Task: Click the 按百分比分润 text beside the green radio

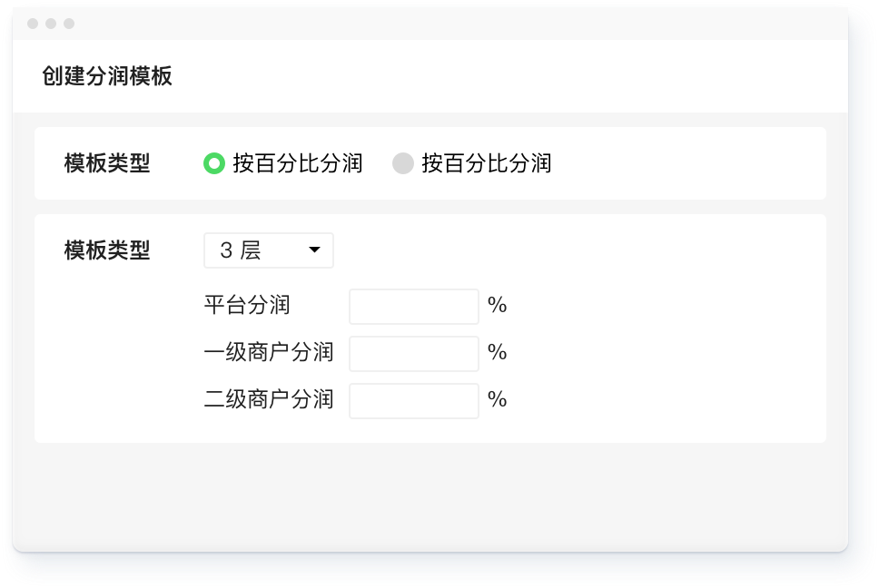Action: coord(297,163)
